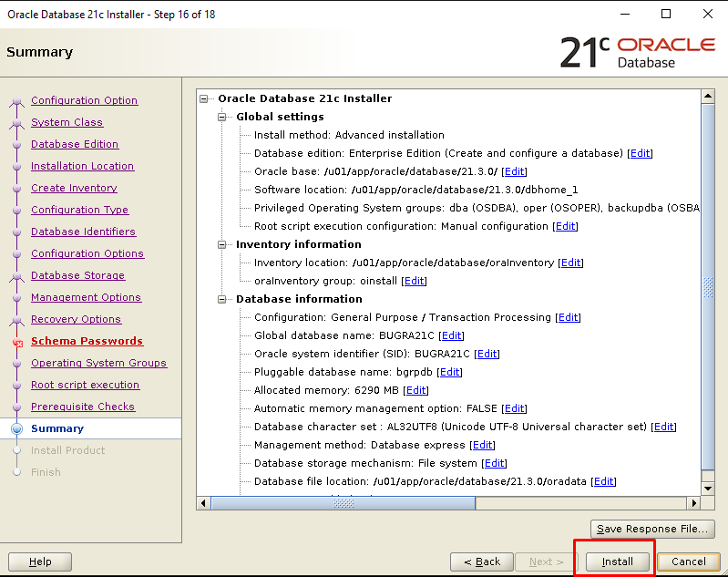
Task: Close the installer window
Action: point(708,14)
